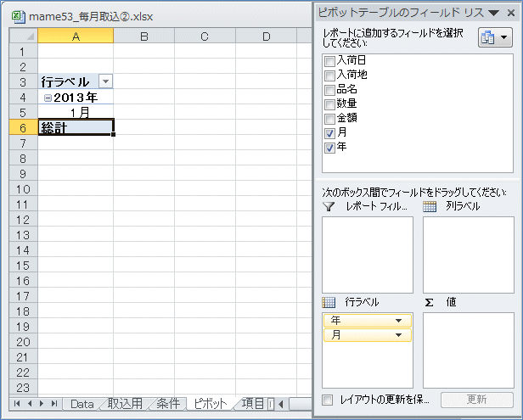
Task: Open the field list panel options arrow
Action: 493,13
